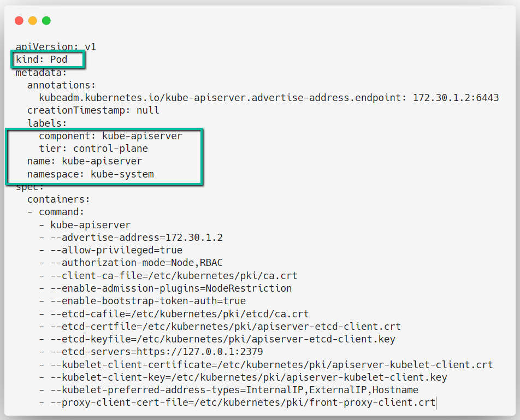Expand the 'labels:' section
520x420 pixels.
pos(47,123)
